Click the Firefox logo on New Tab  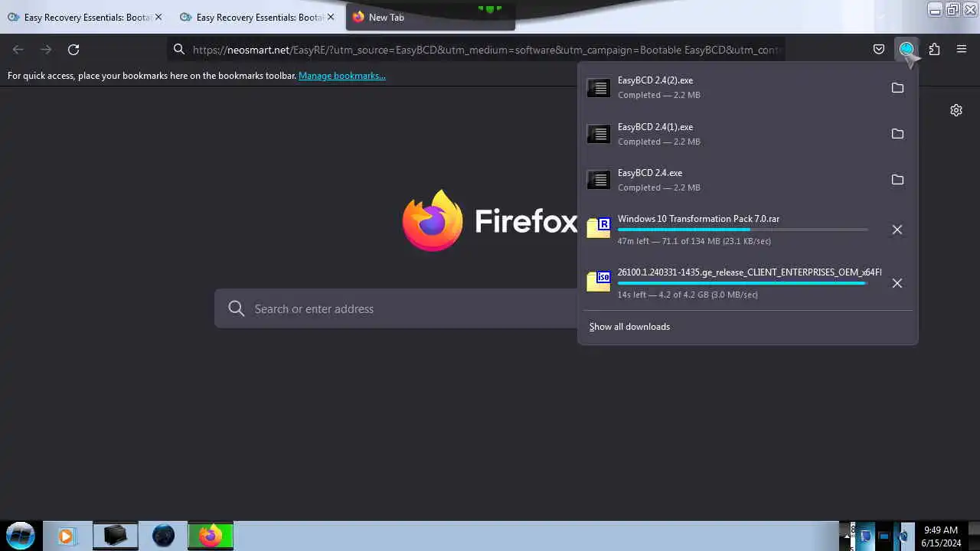click(x=433, y=220)
